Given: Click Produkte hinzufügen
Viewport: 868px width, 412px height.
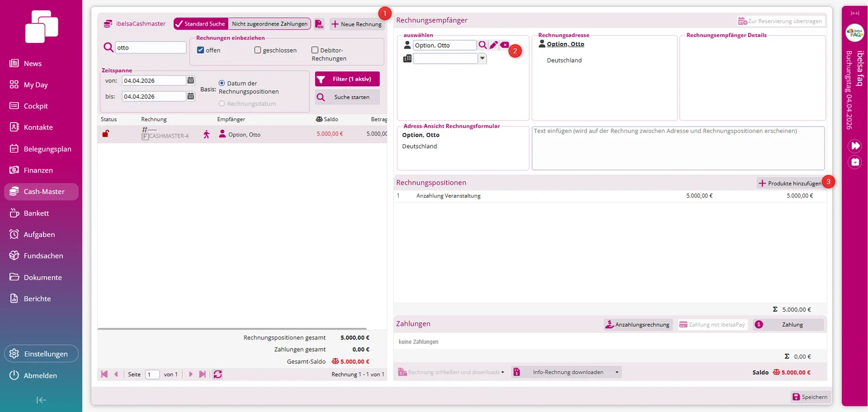Looking at the screenshot, I should (x=790, y=183).
